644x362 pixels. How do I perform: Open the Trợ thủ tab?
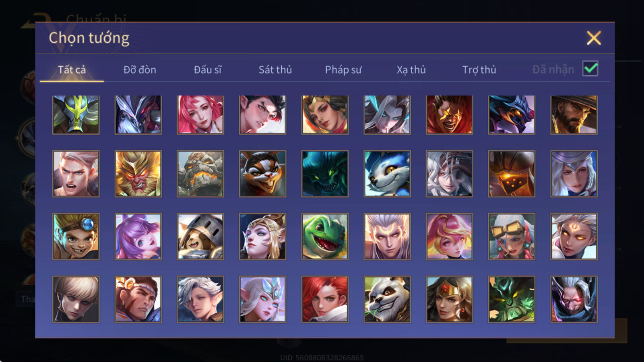pyautogui.click(x=479, y=70)
